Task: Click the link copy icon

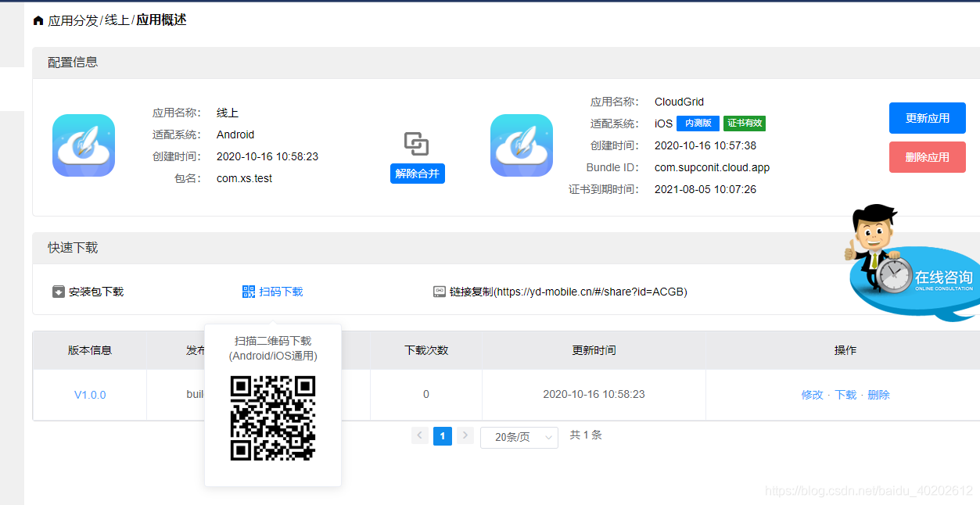Action: point(440,292)
